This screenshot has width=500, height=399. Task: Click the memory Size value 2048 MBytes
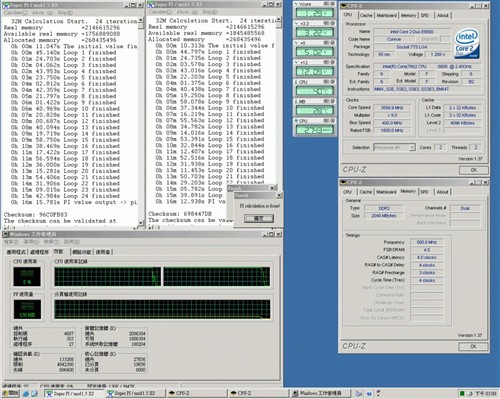click(384, 216)
